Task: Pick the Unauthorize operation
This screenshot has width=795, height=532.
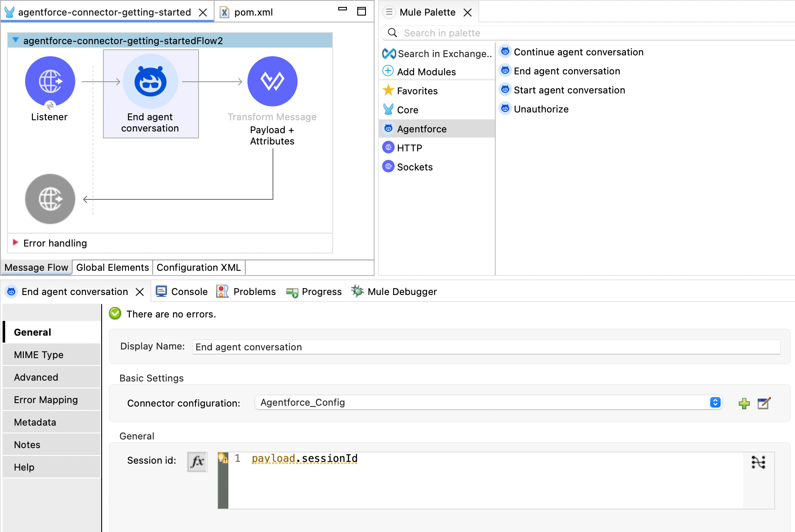Action: 534,109
